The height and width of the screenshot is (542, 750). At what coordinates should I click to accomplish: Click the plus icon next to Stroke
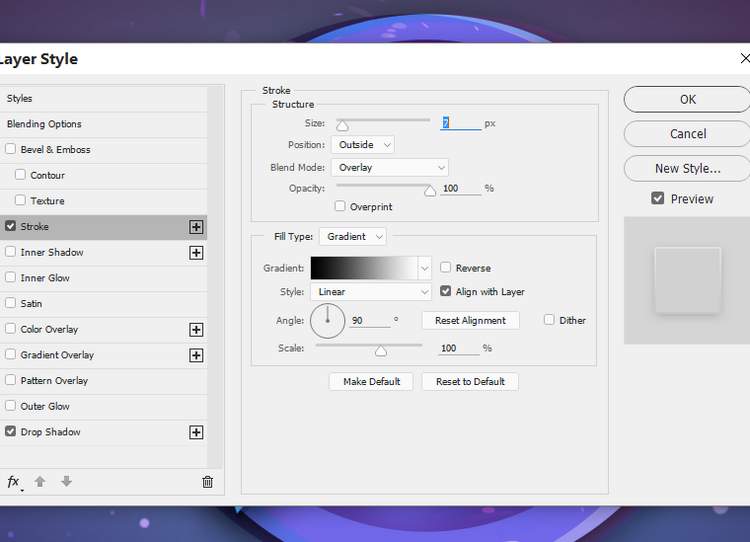tap(196, 227)
